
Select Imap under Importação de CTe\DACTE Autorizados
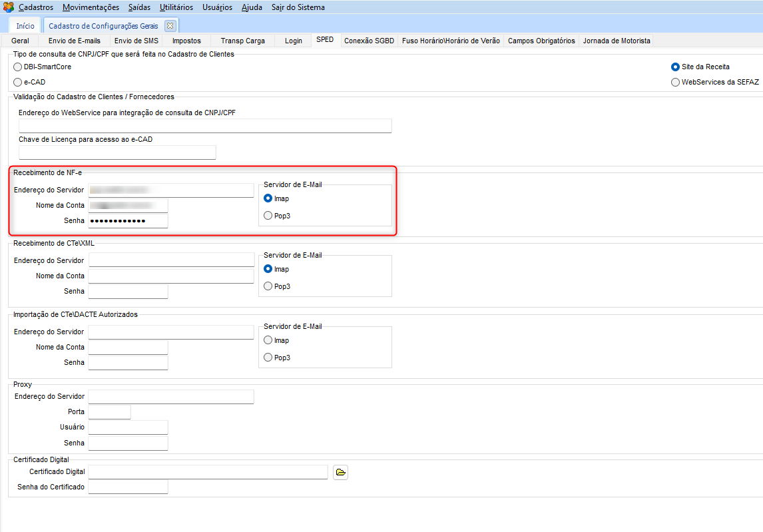coord(268,340)
